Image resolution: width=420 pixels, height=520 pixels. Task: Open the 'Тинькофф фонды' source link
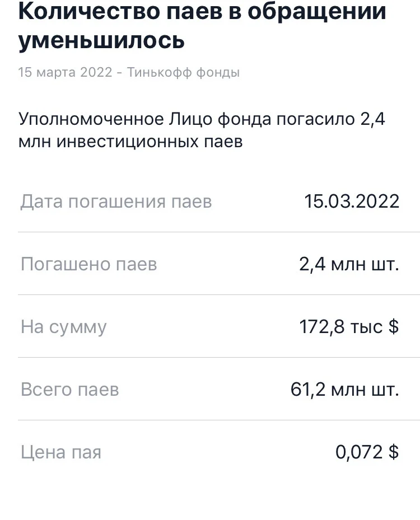(x=183, y=72)
